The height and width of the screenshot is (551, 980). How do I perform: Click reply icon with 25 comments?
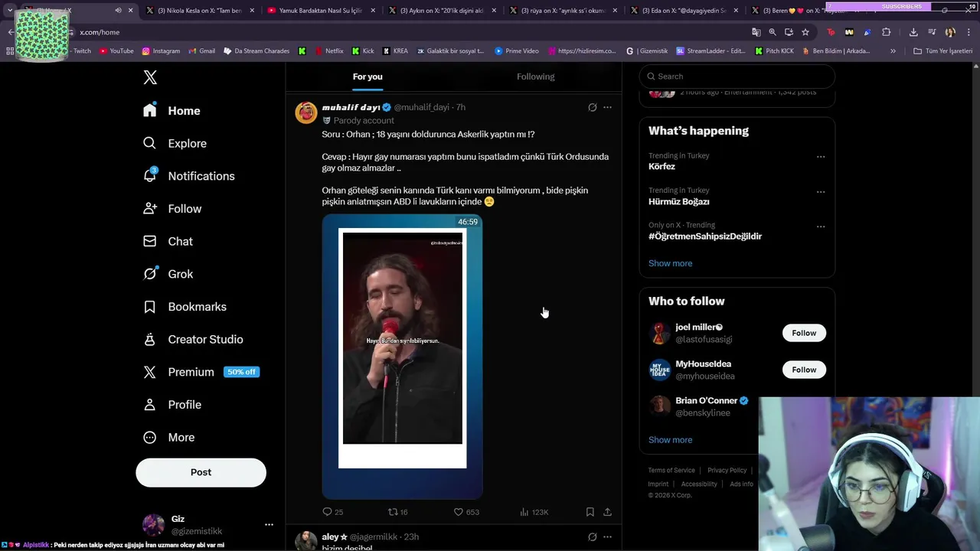(x=332, y=512)
